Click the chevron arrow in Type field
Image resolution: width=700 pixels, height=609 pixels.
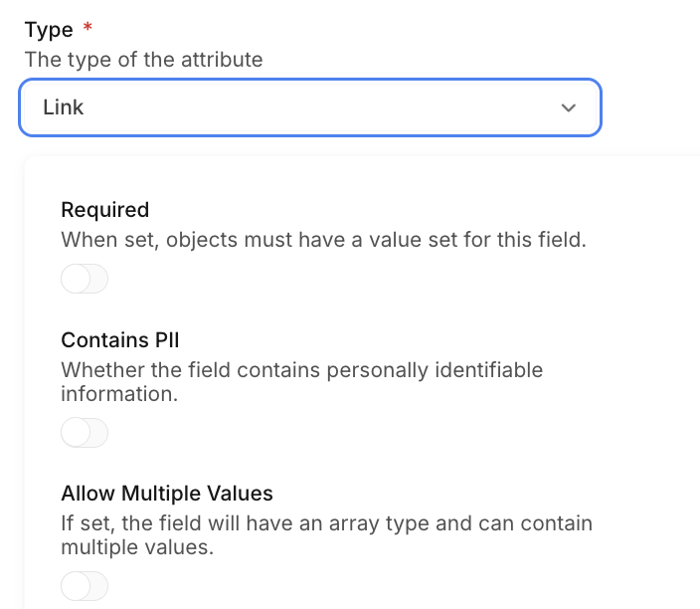click(x=569, y=107)
